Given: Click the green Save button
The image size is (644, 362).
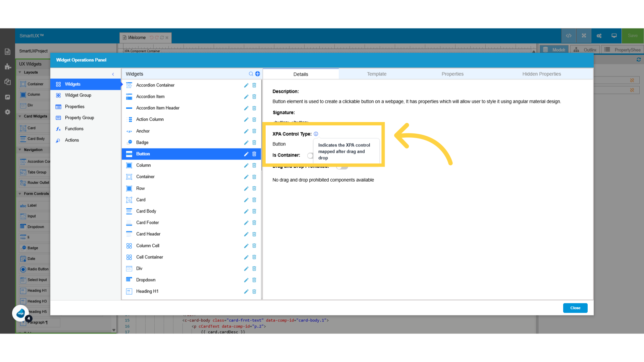Looking at the screenshot, I should [x=632, y=36].
